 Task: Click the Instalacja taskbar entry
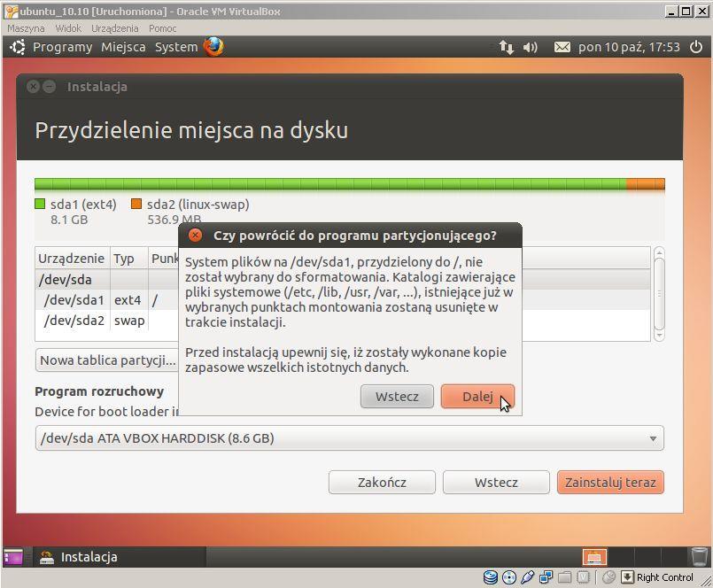(x=120, y=557)
